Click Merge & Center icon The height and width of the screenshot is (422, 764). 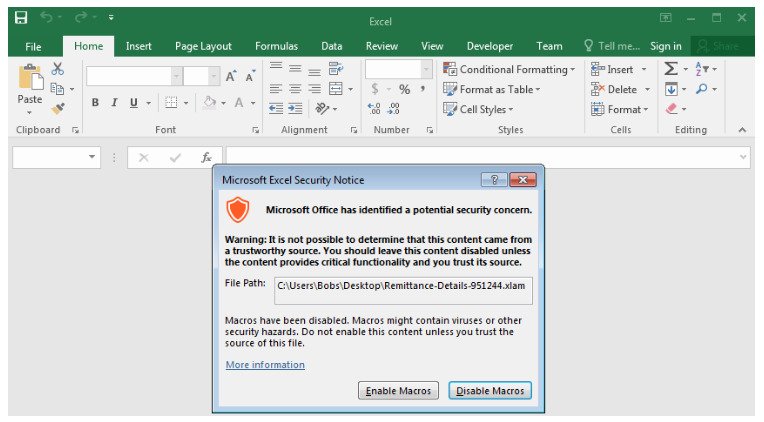point(336,89)
